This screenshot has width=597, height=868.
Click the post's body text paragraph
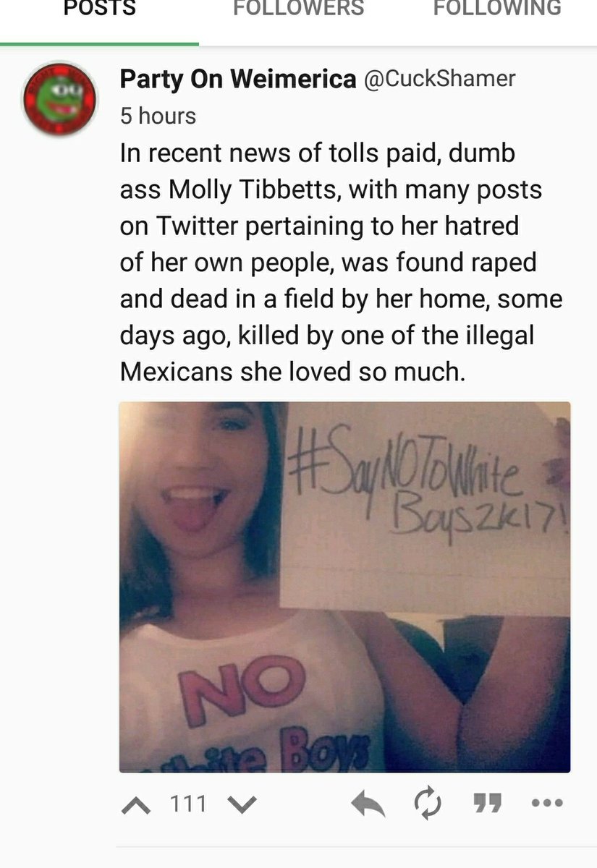[x=340, y=263]
